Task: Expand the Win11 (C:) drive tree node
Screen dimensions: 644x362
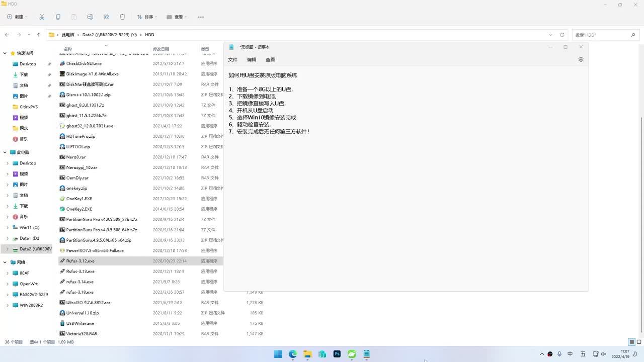Action: 8,227
